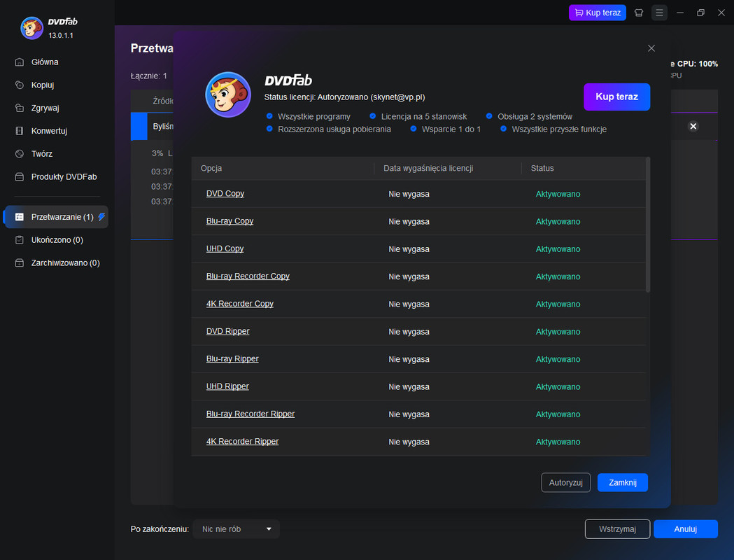Go to Zgrywaj module
The image size is (734, 560).
coord(45,108)
